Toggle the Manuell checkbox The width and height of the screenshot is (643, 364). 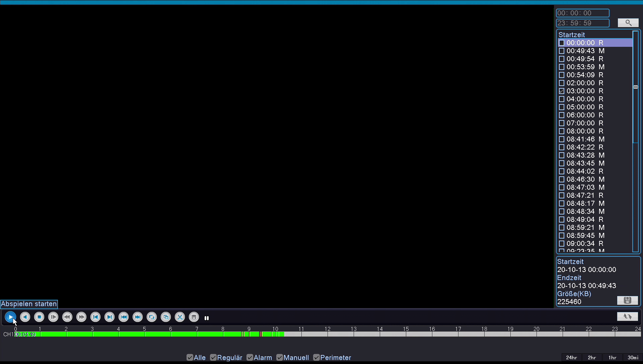coord(280,358)
